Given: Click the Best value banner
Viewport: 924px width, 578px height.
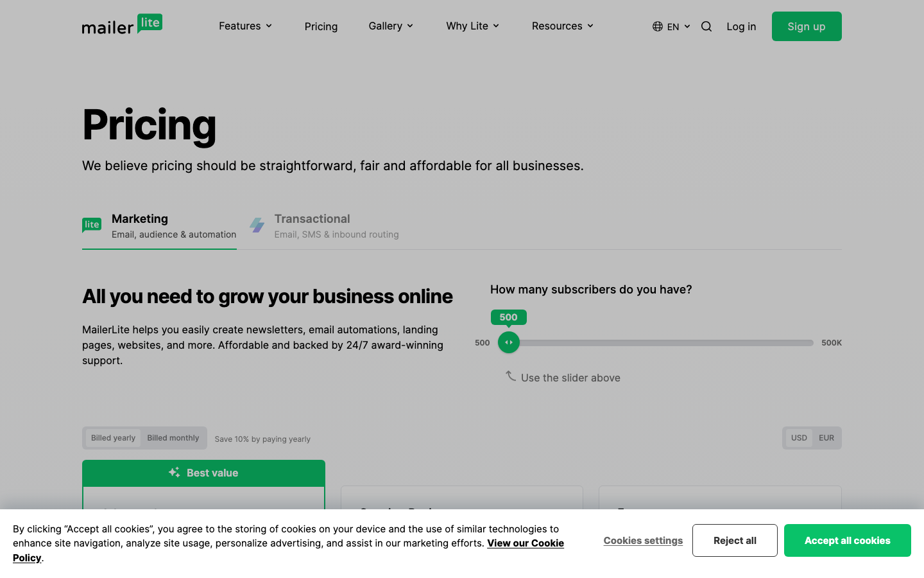Looking at the screenshot, I should (x=203, y=473).
